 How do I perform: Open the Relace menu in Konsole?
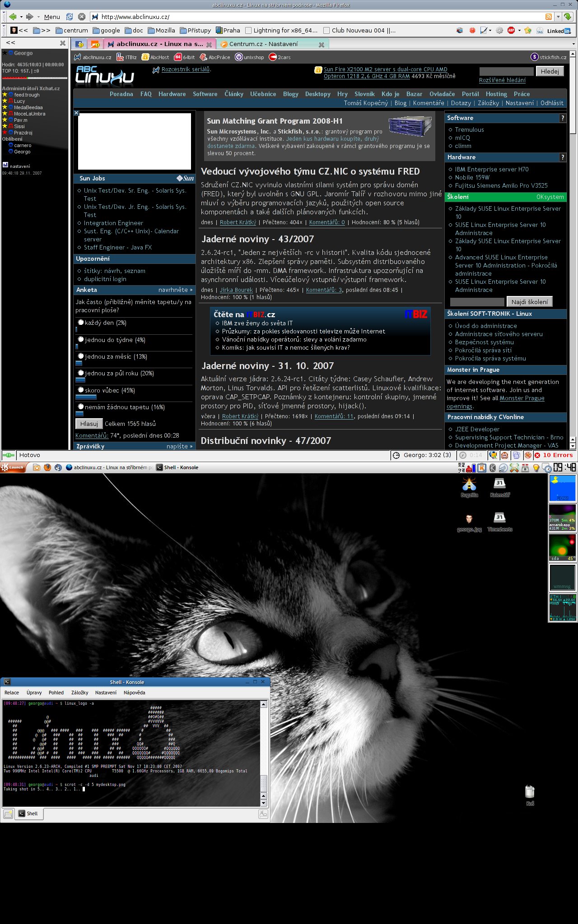tap(12, 693)
